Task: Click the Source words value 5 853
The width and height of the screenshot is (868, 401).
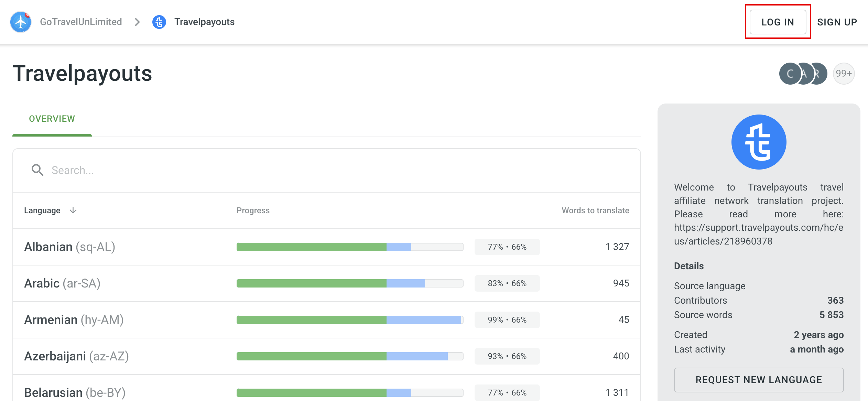Action: point(832,315)
